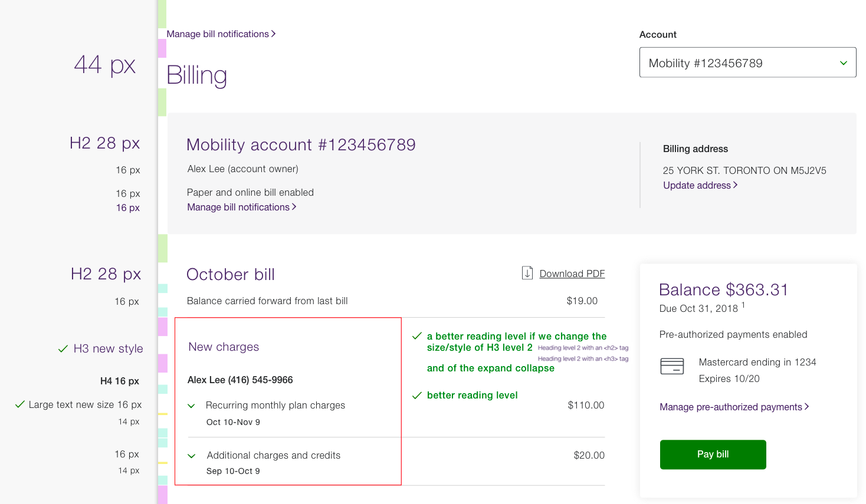Click the green checkmark beside H3 new style
This screenshot has height=504, width=866.
pos(63,349)
